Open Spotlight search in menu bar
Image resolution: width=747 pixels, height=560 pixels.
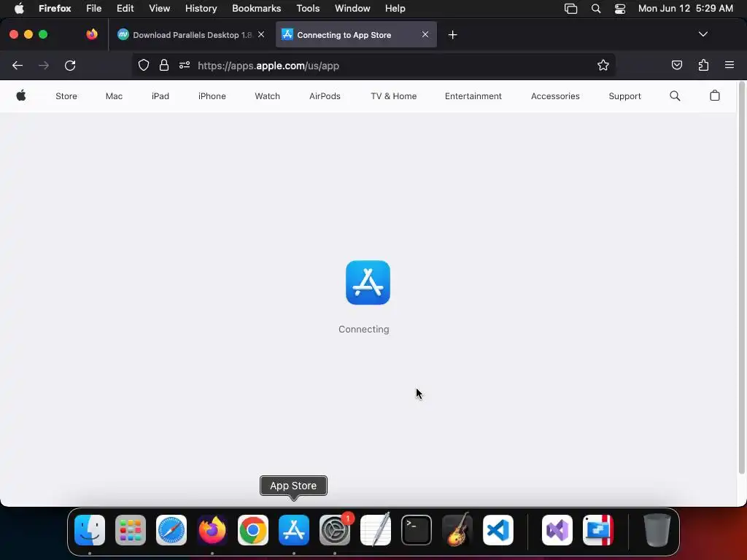pyautogui.click(x=595, y=9)
